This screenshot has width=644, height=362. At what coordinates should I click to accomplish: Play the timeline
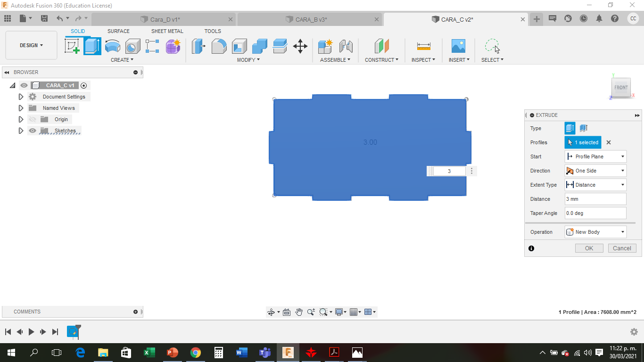(x=31, y=332)
